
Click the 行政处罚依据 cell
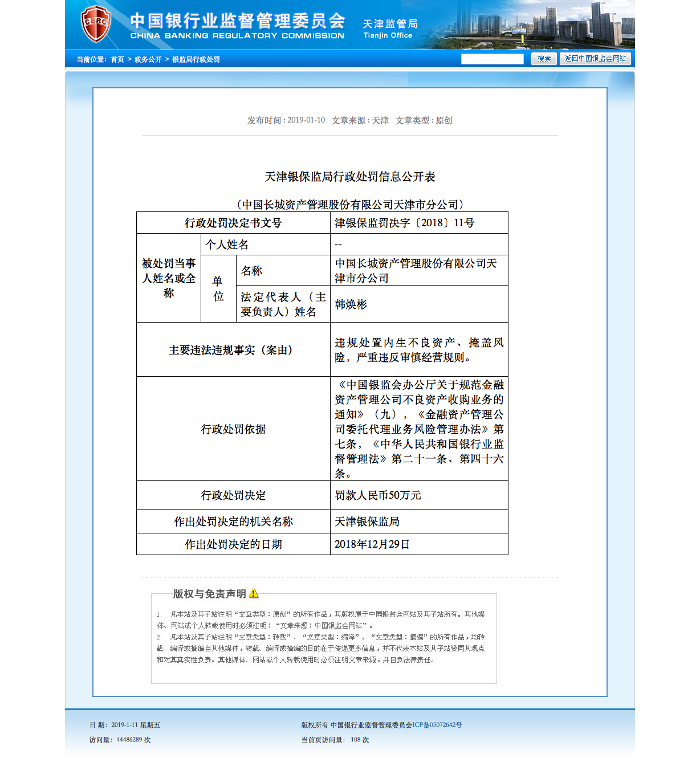[233, 429]
